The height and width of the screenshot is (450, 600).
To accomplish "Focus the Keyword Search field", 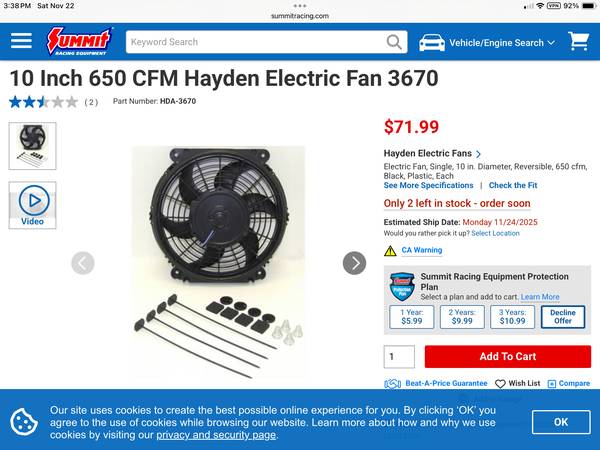I will 255,42.
